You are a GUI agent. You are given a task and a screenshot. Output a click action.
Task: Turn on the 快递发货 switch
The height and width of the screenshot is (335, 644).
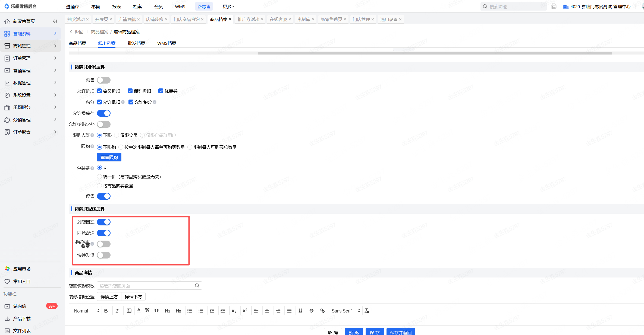pyautogui.click(x=104, y=255)
